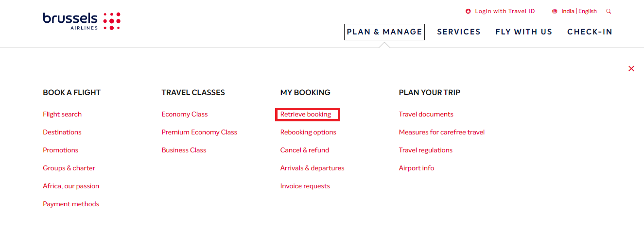Select the Groups & charter link

[x=69, y=168]
